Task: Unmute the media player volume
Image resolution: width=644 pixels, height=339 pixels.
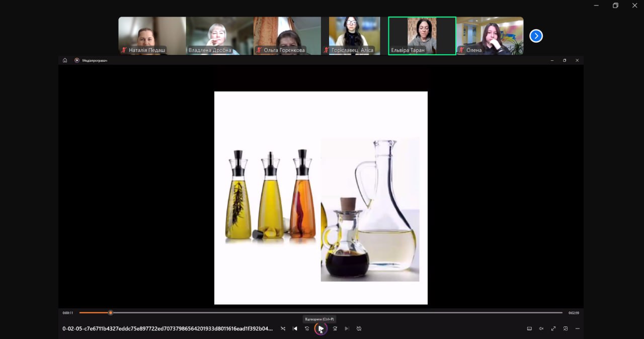Action: pyautogui.click(x=541, y=328)
